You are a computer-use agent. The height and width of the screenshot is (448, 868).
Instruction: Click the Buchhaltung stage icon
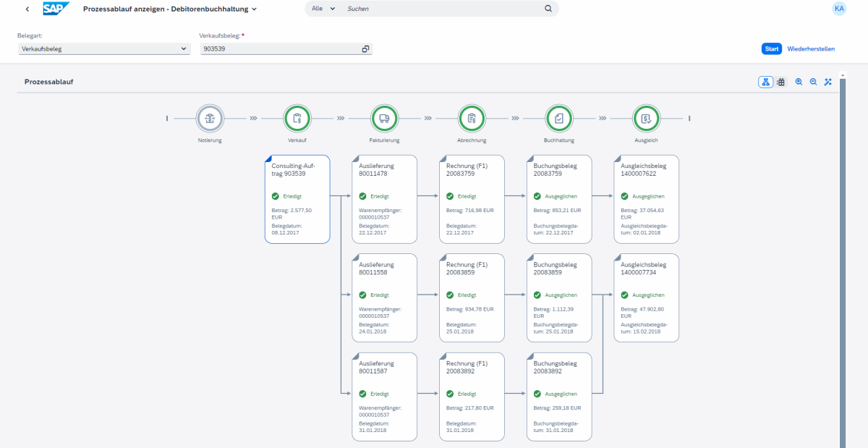click(x=558, y=117)
